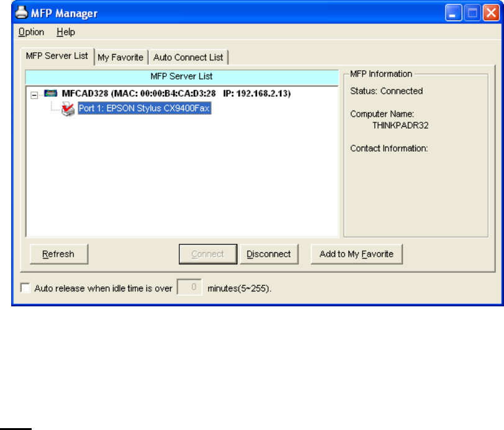Click the idle minutes input field
This screenshot has height=430, width=504.
189,287
